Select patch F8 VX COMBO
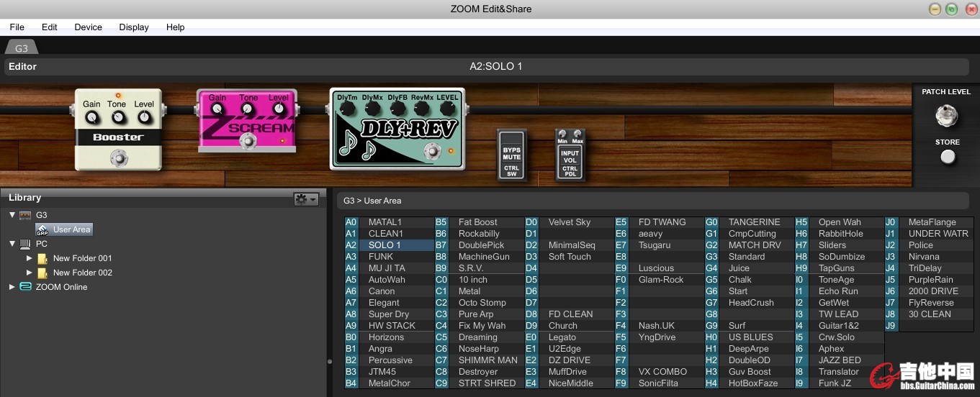The height and width of the screenshot is (397, 980). coord(659,372)
